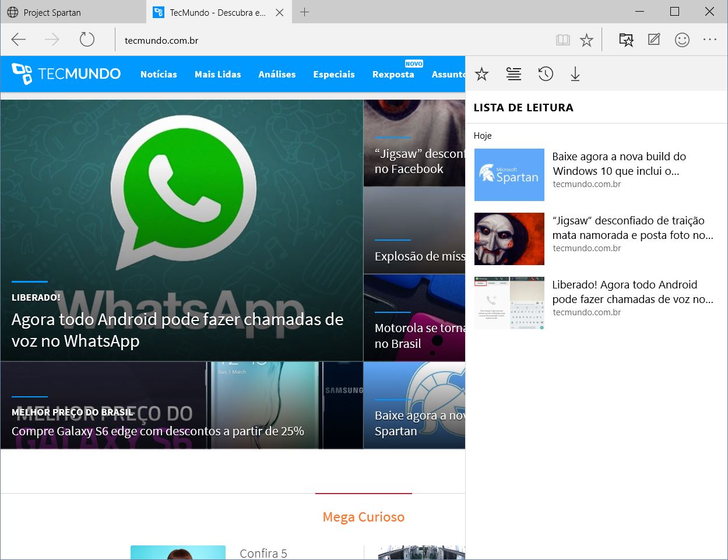Show History in the Hub panel
Screen dimensions: 728x560
click(x=546, y=74)
